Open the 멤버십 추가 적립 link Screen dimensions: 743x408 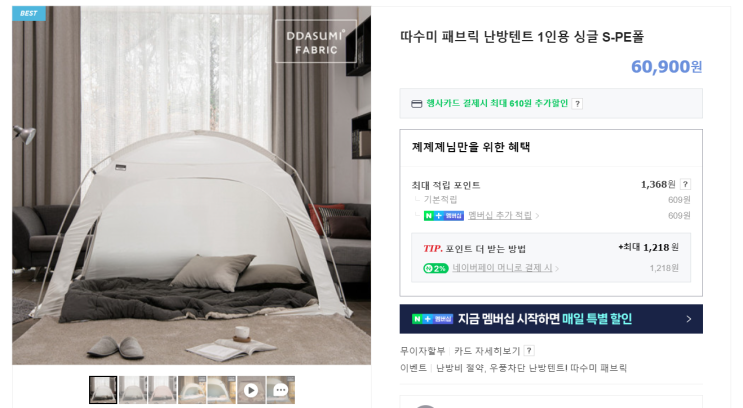[x=500, y=216]
